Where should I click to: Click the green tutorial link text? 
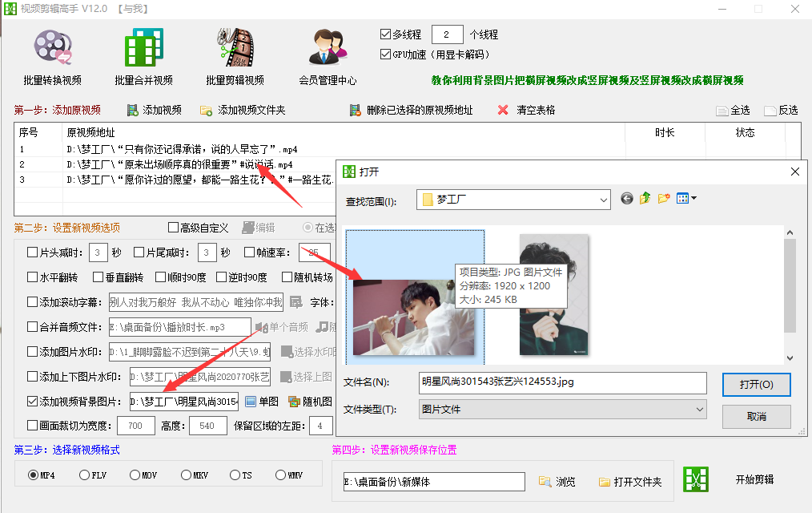coord(587,80)
